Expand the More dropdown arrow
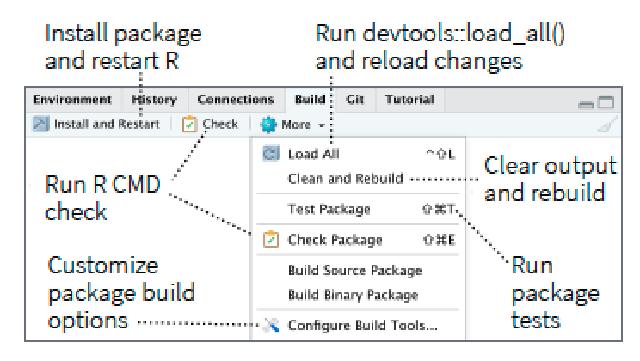640x361 pixels. pyautogui.click(x=322, y=125)
